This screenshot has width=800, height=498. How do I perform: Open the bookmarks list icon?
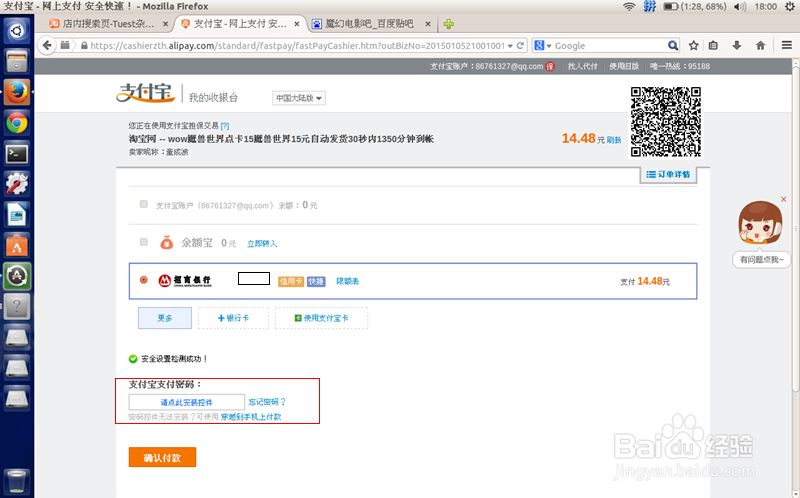pos(713,45)
